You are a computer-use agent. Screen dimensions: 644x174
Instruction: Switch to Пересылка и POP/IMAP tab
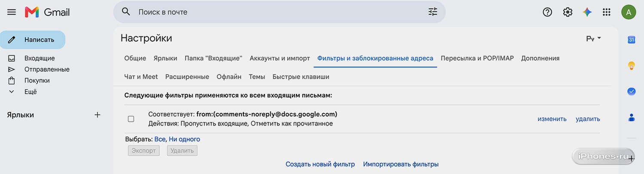click(x=477, y=58)
